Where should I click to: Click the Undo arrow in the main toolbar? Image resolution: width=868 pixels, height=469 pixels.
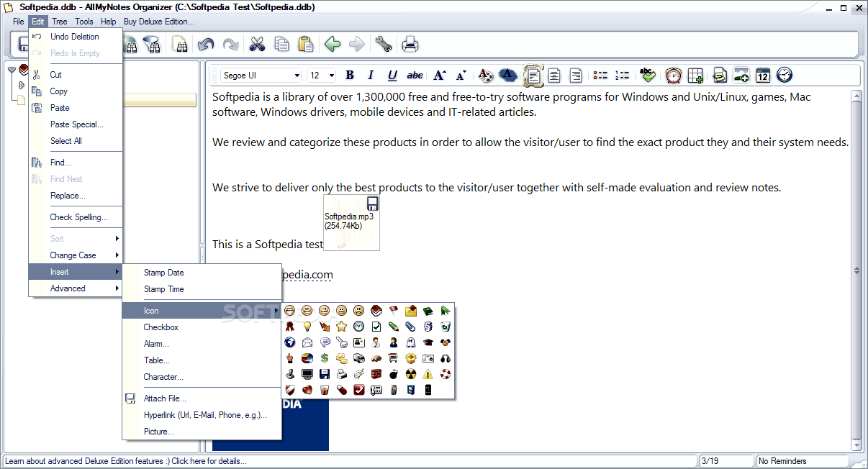point(206,45)
